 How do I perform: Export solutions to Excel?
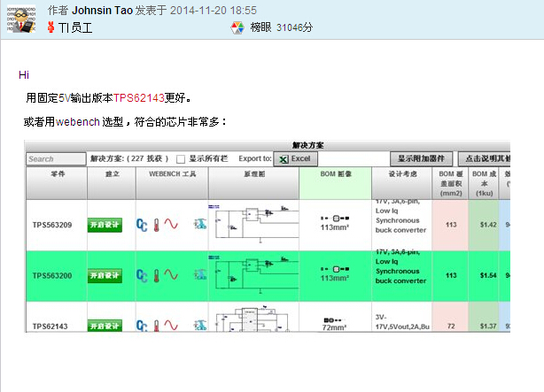[295, 159]
